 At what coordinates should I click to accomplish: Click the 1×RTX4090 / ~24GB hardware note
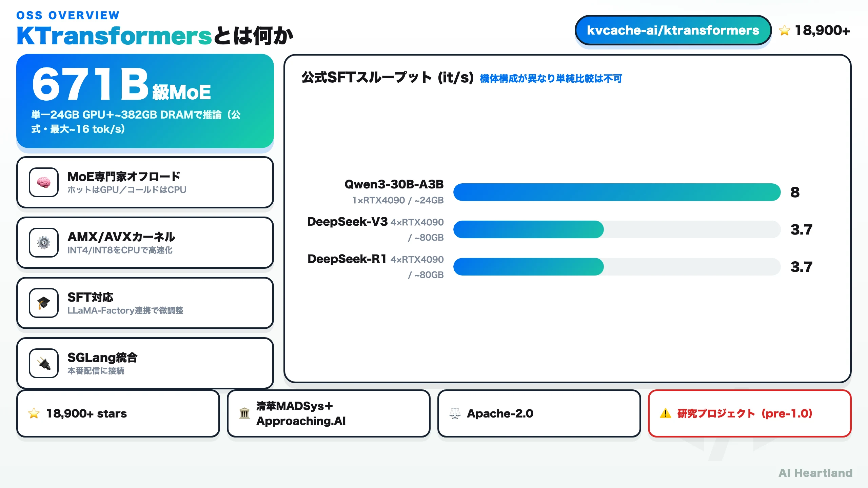(398, 200)
